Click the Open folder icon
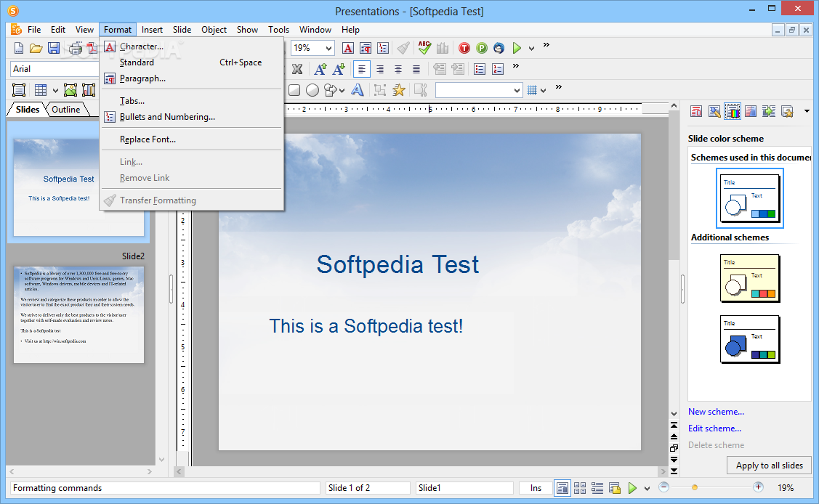The image size is (819, 504). point(36,48)
